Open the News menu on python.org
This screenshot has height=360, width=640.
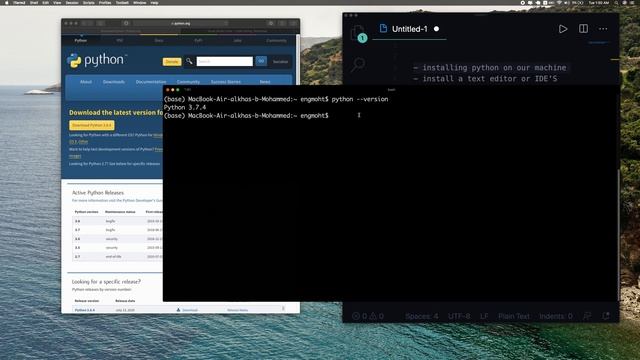pyautogui.click(x=265, y=82)
